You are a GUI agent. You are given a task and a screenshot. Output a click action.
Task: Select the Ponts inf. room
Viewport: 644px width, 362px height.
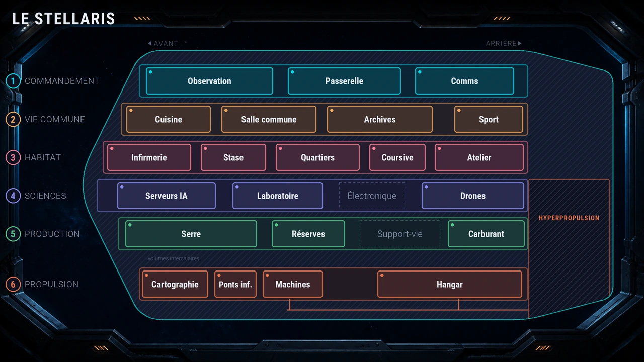pyautogui.click(x=235, y=284)
